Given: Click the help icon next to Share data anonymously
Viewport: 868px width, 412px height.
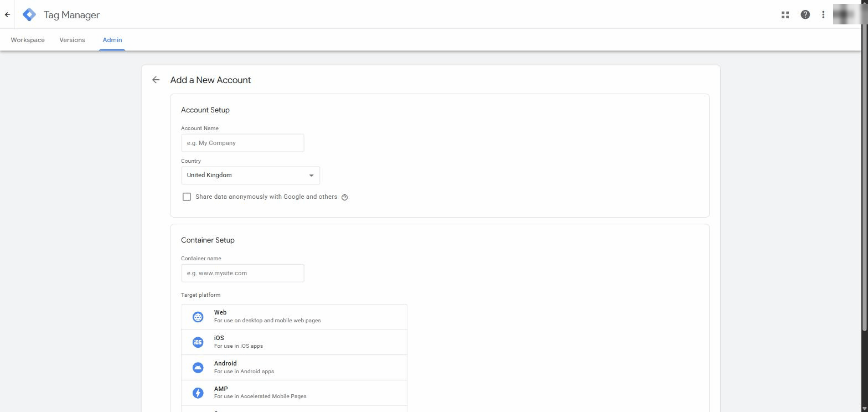Looking at the screenshot, I should pyautogui.click(x=344, y=197).
